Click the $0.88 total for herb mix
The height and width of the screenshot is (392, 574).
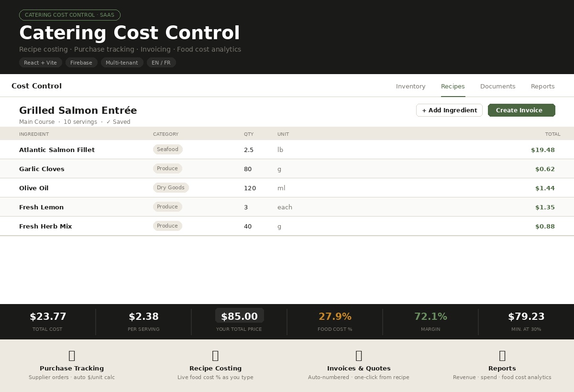pos(545,226)
